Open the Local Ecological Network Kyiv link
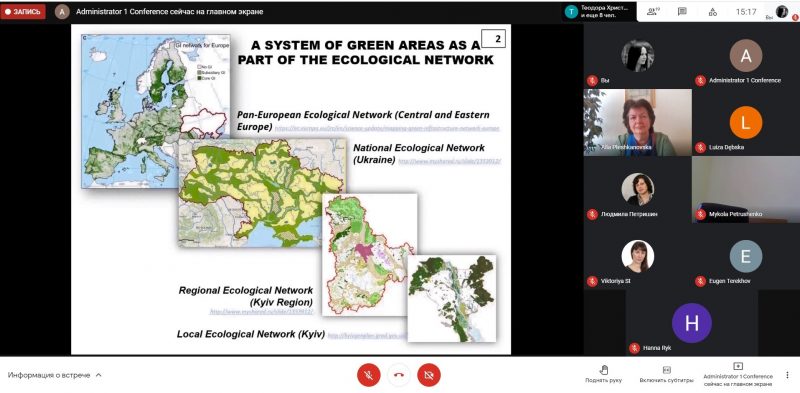The image size is (800, 393). [368, 336]
